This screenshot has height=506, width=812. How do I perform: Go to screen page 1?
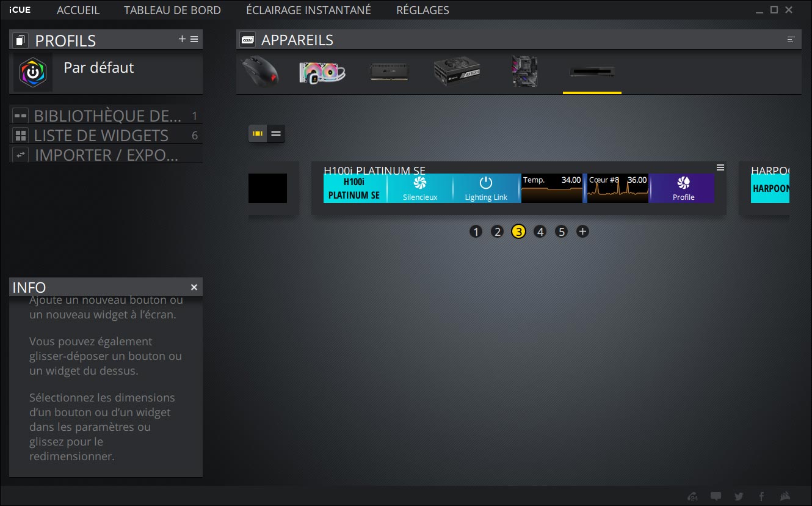(x=476, y=232)
